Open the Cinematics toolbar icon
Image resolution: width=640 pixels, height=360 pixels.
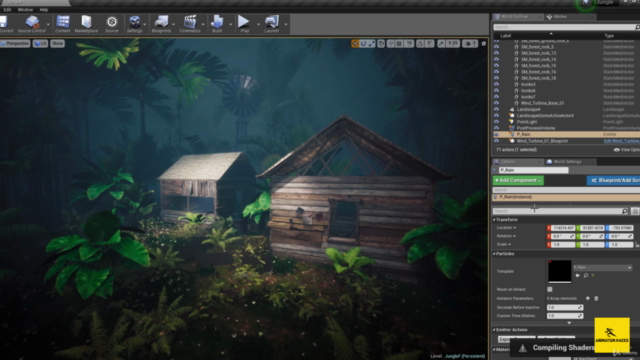190,24
